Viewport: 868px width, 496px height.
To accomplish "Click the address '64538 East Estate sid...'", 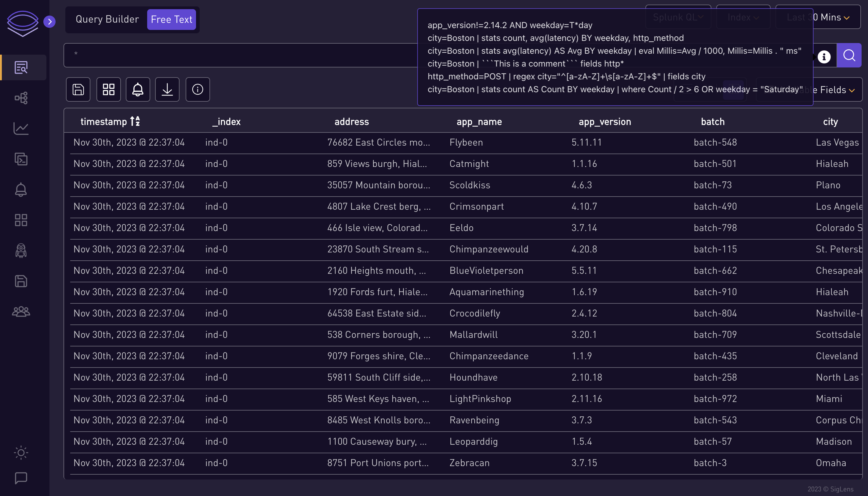I will click(377, 313).
